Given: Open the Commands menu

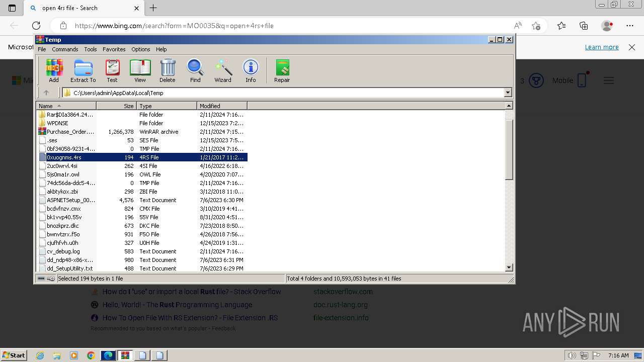Looking at the screenshot, I should tap(65, 49).
